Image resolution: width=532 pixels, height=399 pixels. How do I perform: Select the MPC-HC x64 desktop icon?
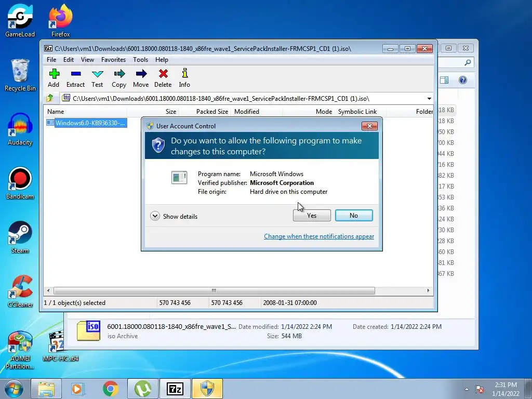click(x=60, y=346)
